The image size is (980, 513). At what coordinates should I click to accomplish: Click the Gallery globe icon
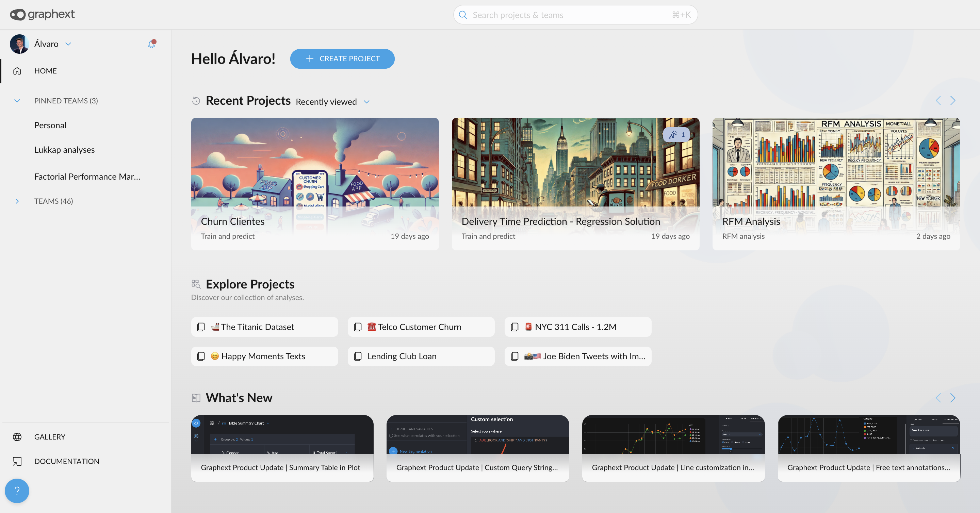(x=17, y=436)
